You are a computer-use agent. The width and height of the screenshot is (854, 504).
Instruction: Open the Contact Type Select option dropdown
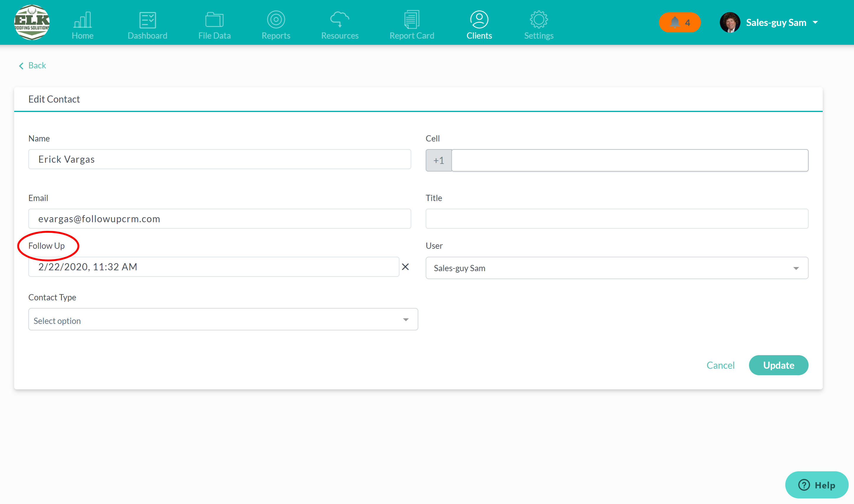tap(223, 319)
